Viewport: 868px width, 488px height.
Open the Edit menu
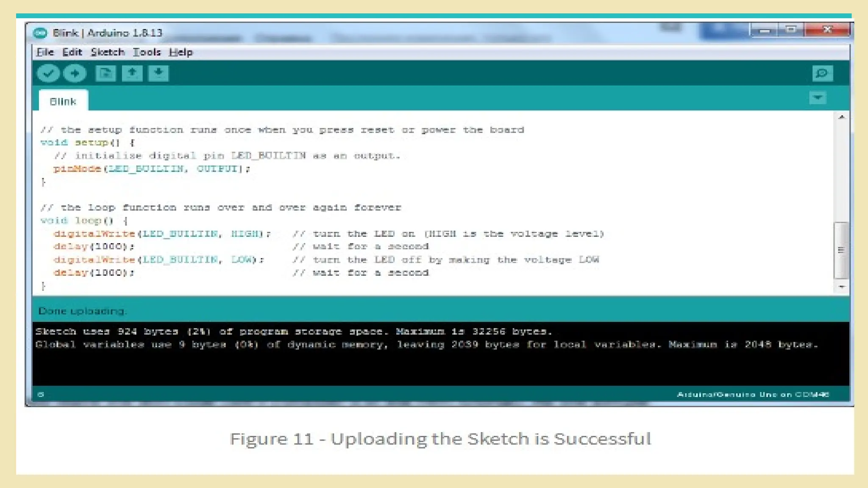pyautogui.click(x=72, y=52)
